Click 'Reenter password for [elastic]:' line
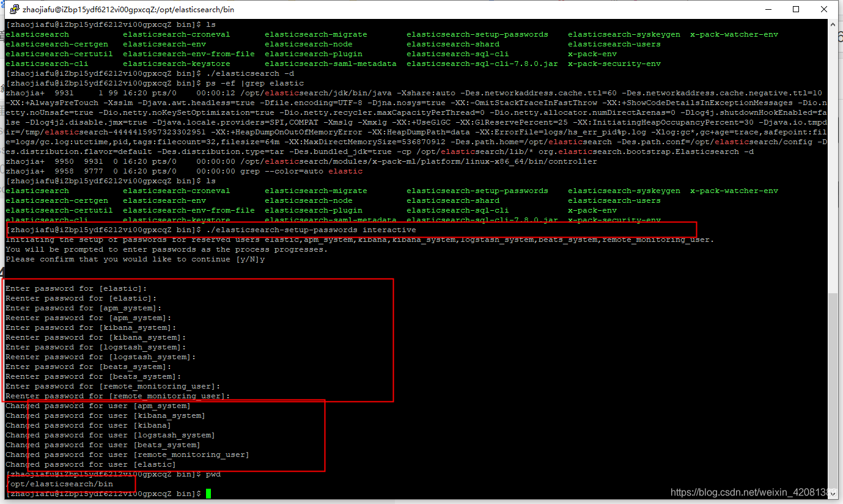 click(81, 298)
